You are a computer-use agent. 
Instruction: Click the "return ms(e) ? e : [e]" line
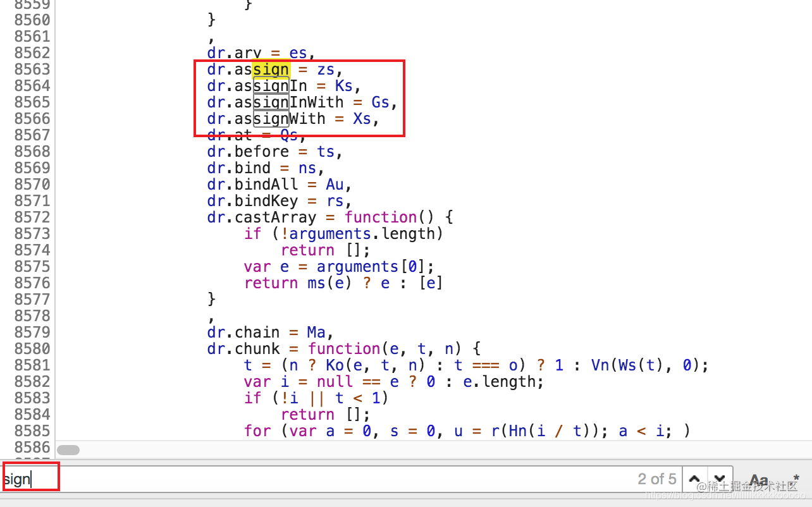point(344,283)
